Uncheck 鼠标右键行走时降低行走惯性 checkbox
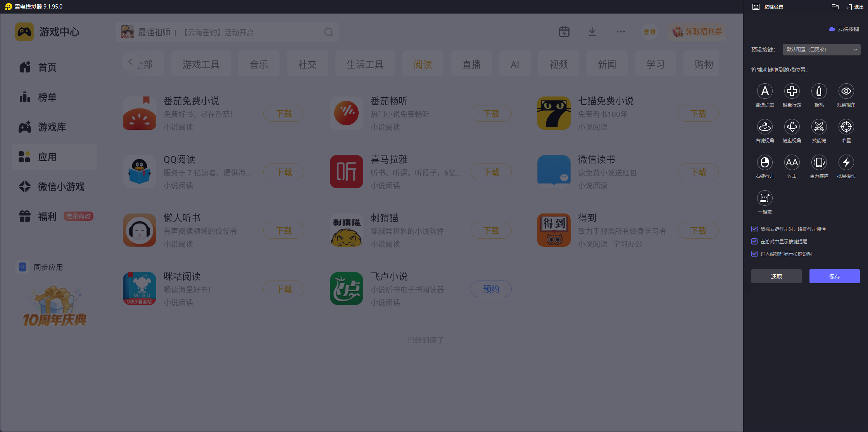This screenshot has height=432, width=868. pos(754,229)
